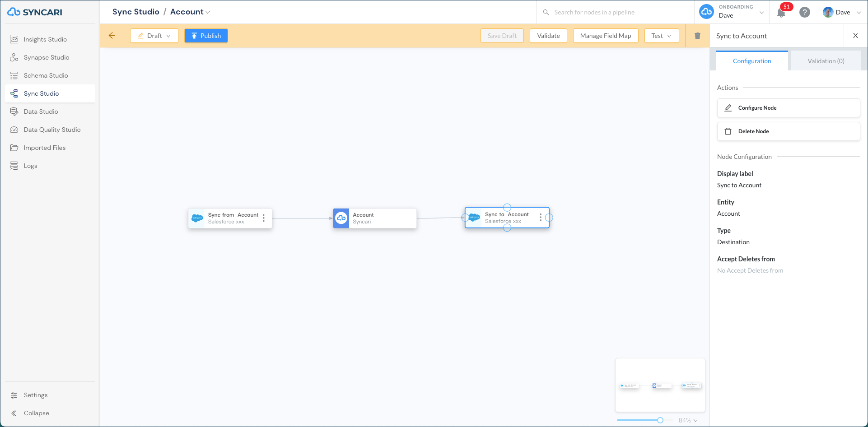Click the Delete Node button

tap(789, 131)
